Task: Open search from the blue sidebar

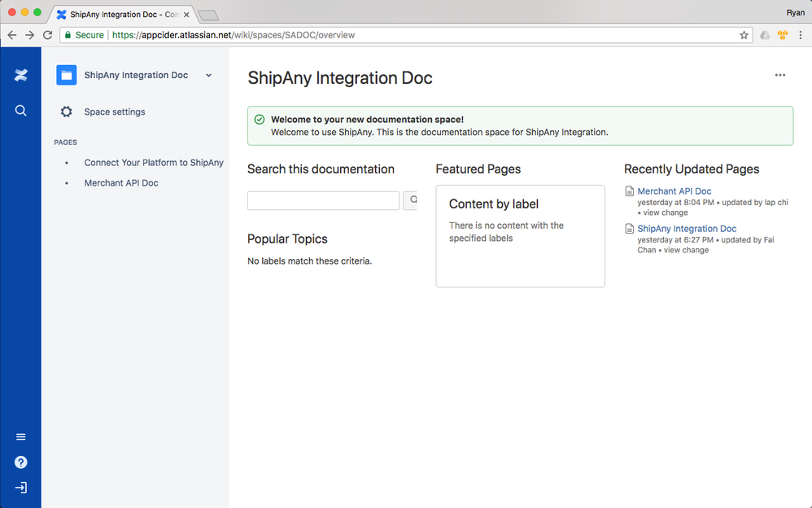Action: click(20, 111)
